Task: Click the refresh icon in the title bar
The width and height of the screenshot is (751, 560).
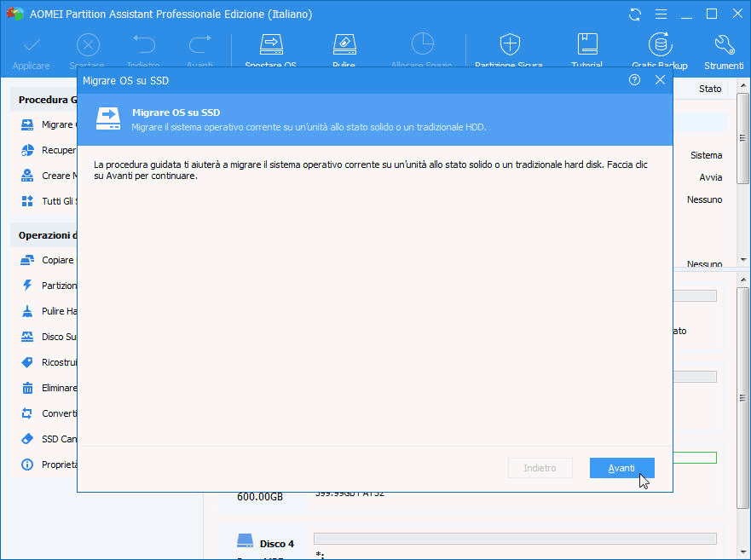Action: coord(635,14)
